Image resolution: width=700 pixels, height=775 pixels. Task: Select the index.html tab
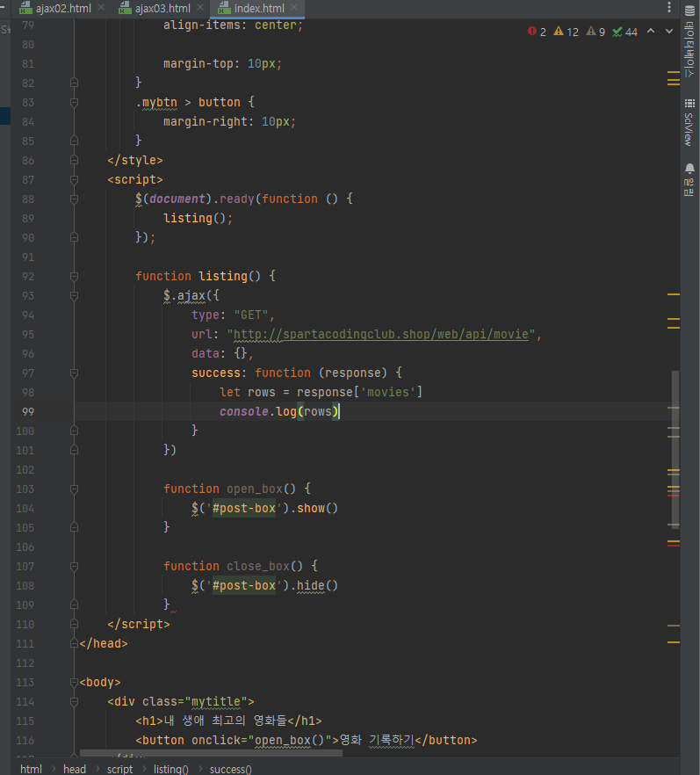coord(259,9)
